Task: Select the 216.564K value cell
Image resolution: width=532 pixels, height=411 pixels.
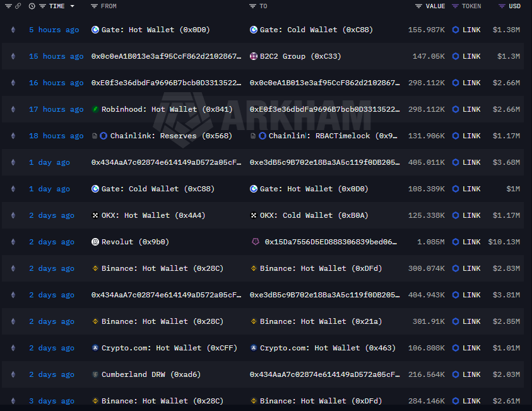Action: coord(427,374)
